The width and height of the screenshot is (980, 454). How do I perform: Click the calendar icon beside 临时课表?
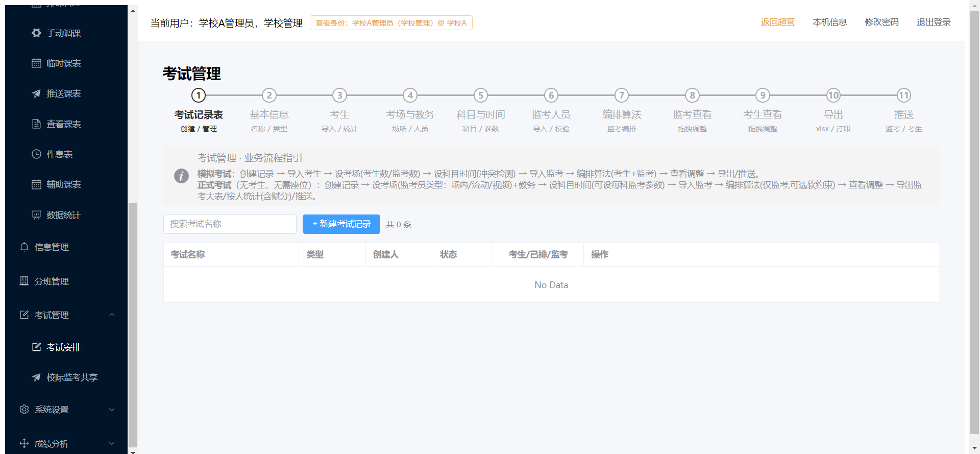[36, 63]
